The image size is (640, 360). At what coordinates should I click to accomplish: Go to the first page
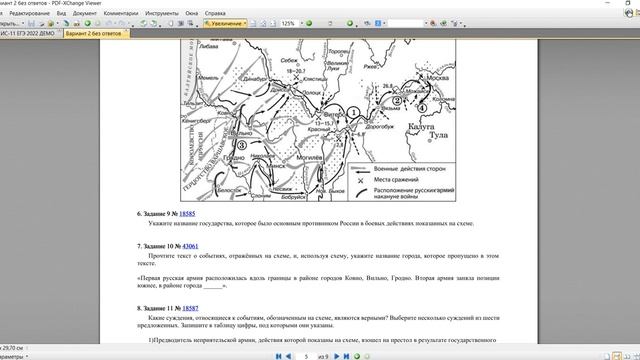[278, 356]
